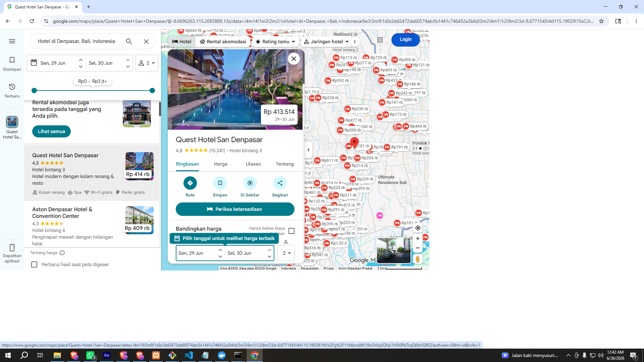
Task: Decrease panel check-out date Sel, 30 Jun
Action: [269, 256]
